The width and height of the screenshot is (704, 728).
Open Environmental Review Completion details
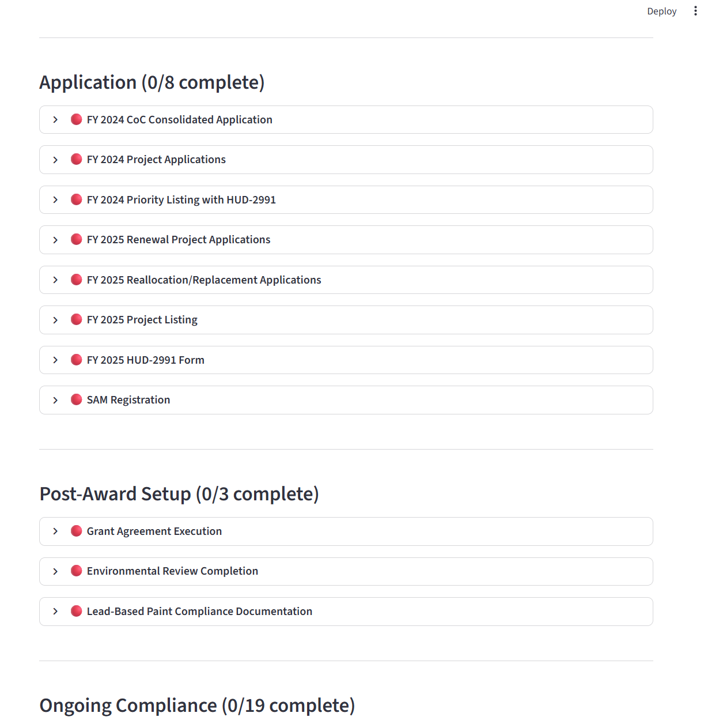[x=172, y=571]
